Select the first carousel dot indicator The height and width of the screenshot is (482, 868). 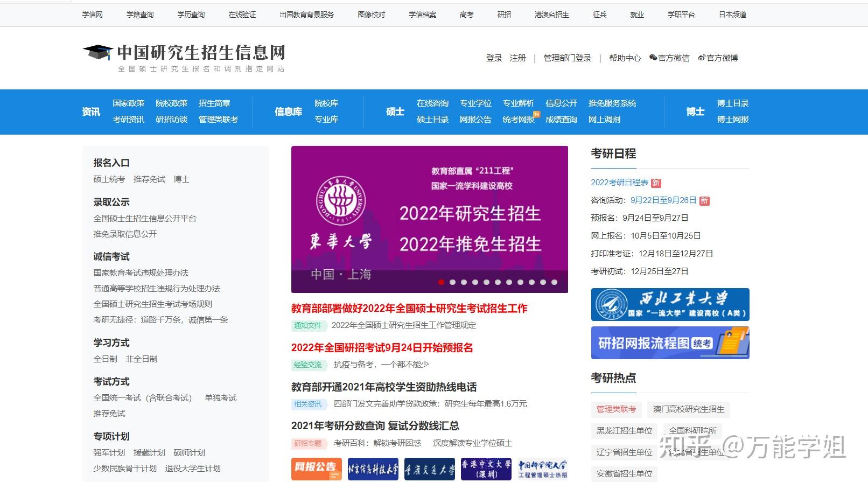442,282
